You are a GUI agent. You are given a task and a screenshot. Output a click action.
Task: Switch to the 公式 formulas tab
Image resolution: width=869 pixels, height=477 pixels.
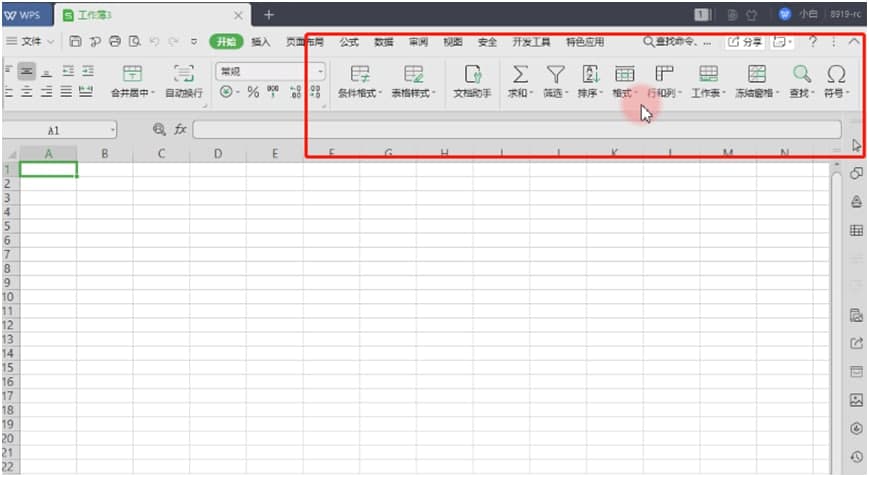[349, 42]
